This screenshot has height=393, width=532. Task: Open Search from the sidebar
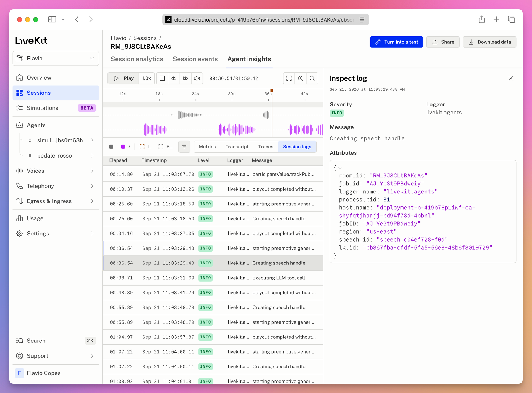(56, 341)
